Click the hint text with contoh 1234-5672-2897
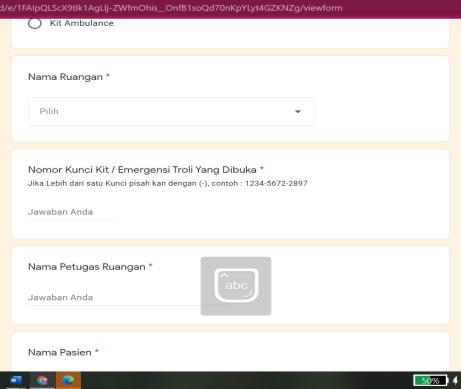Viewport: 461px width, 389px height. click(168, 183)
